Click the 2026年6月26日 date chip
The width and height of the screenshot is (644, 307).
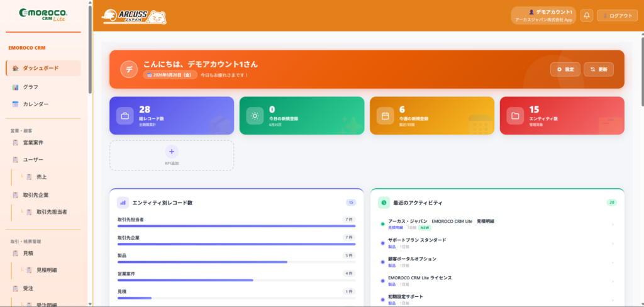[170, 75]
